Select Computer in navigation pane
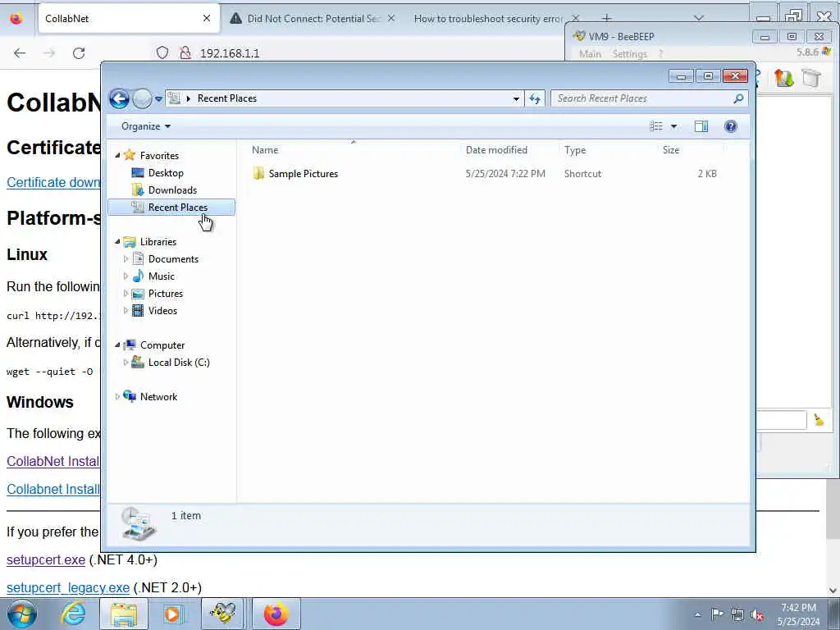This screenshot has width=840, height=630. (x=162, y=345)
